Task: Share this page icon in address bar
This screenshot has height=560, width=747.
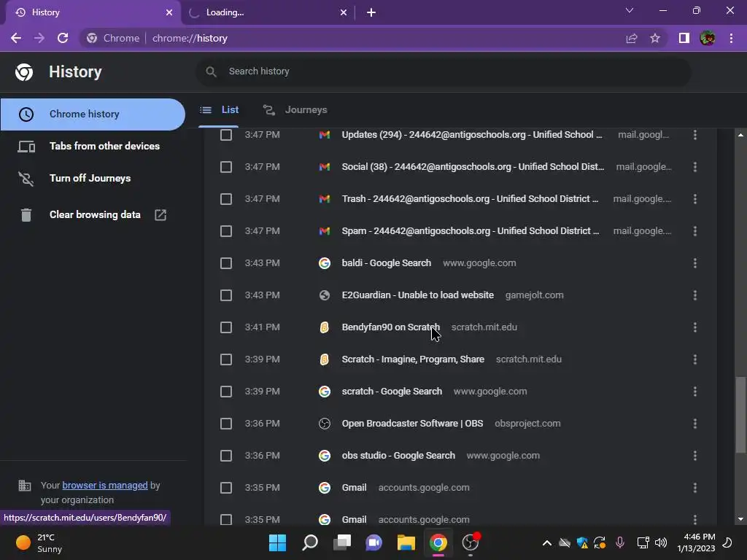Action: tap(632, 38)
